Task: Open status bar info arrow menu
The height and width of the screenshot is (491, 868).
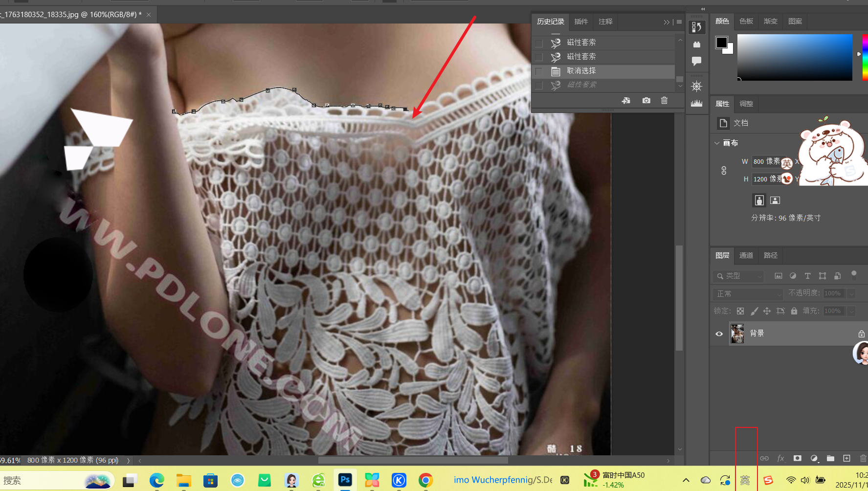Action: [x=129, y=460]
